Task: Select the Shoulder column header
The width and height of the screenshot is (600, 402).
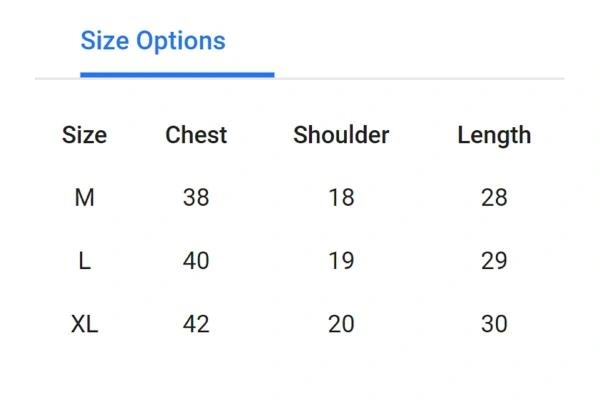Action: coord(341,135)
